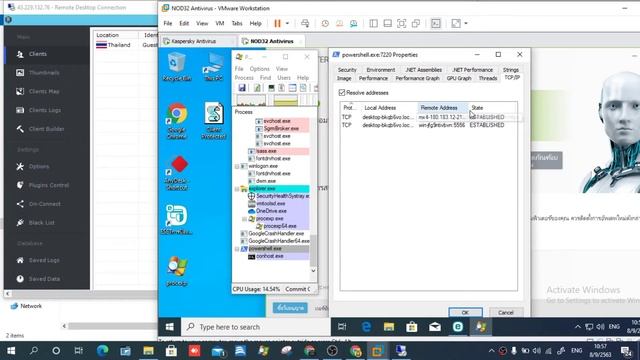Click the save icon in Process Explorer toolbar
The image size is (640, 360).
[x=242, y=88]
